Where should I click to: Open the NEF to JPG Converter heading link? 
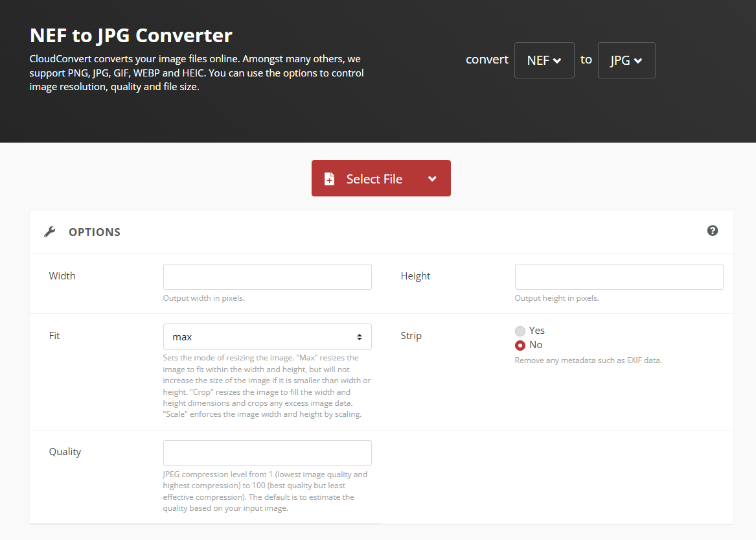tap(131, 35)
